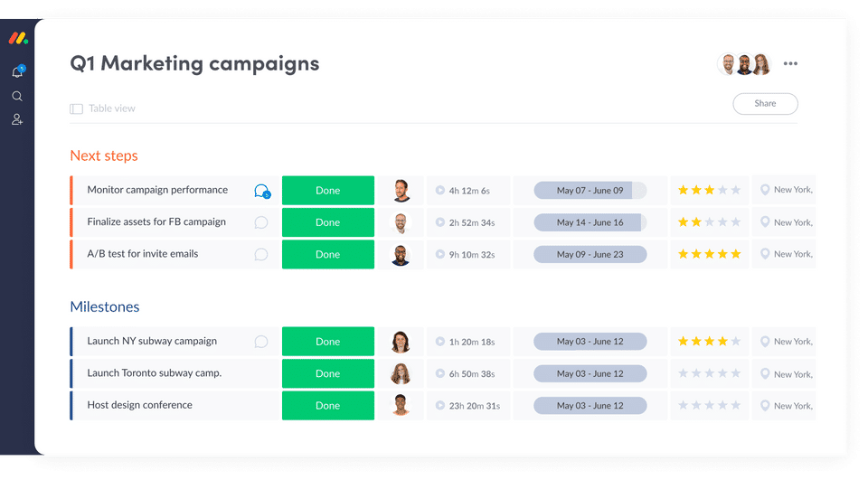This screenshot has width=868, height=480.
Task: Collapse the Milestones group
Action: [x=105, y=307]
